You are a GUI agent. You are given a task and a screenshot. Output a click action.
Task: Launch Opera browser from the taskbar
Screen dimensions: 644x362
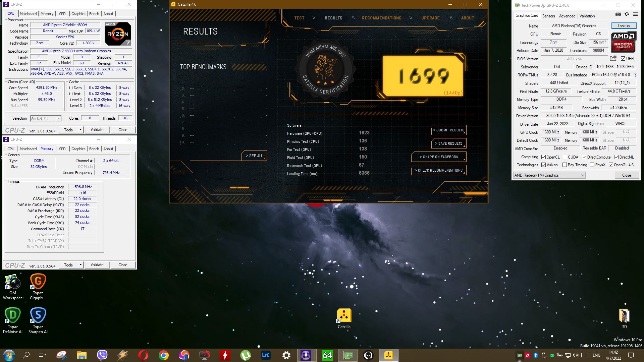(143, 355)
